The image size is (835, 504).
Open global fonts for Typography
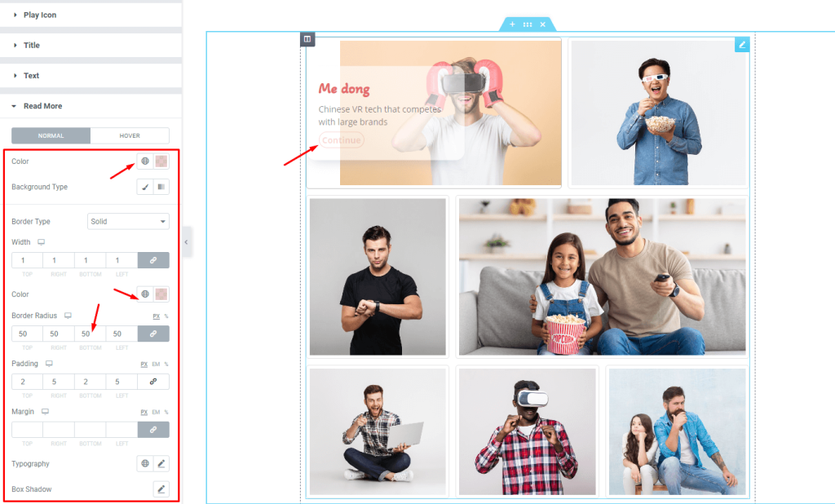tap(145, 463)
